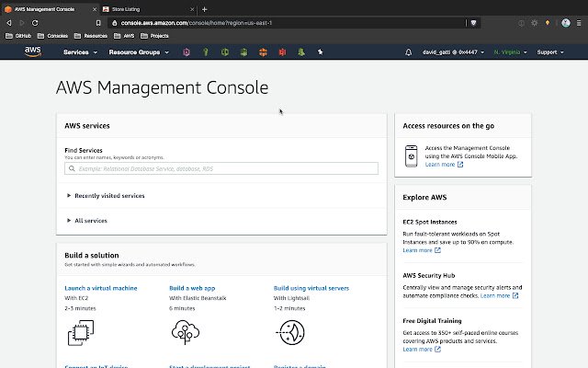Image resolution: width=588 pixels, height=368 pixels.
Task: Open the notifications bell
Action: click(408, 52)
